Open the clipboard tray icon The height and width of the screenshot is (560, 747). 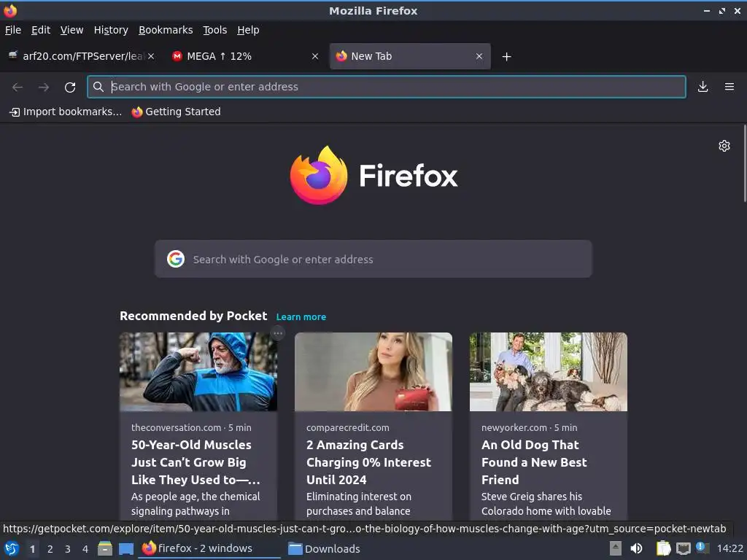point(663,548)
